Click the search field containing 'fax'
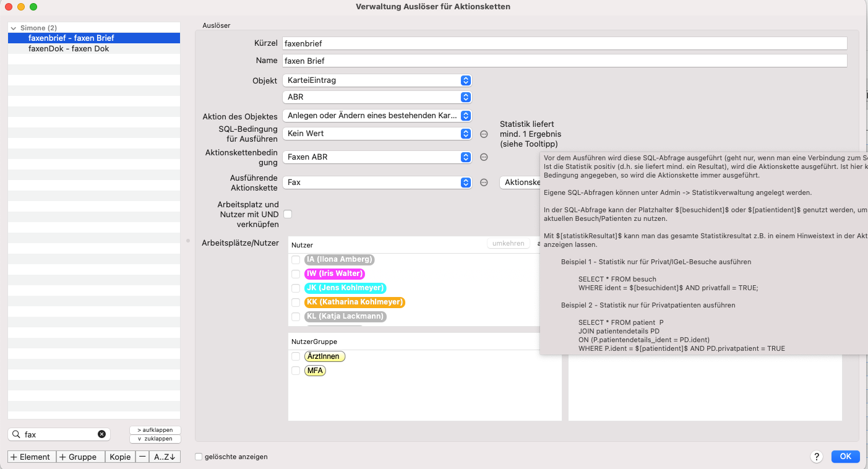The height and width of the screenshot is (469, 868). (59, 434)
